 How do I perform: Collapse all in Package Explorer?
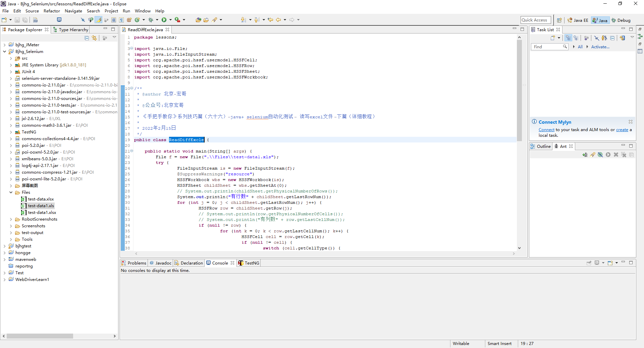87,38
